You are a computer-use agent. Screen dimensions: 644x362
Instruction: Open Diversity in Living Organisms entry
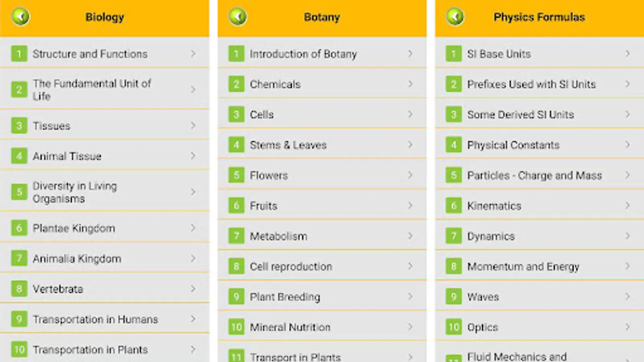75,192
